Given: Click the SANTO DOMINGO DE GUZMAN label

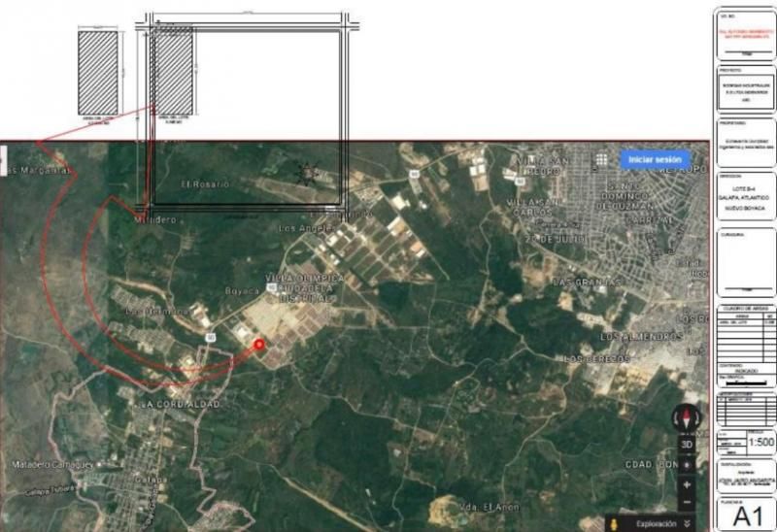Looking at the screenshot, I should pyautogui.click(x=624, y=196).
